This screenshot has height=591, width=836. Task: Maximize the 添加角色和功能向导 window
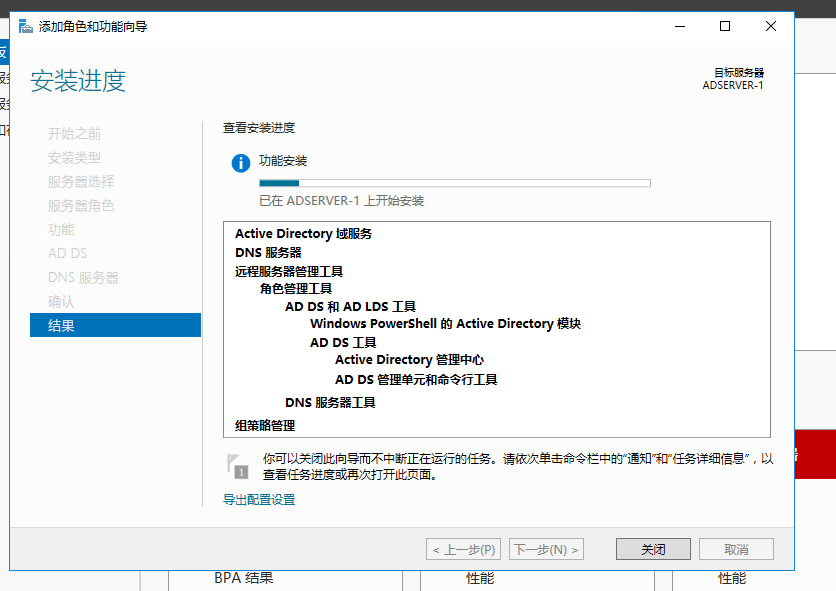[725, 26]
